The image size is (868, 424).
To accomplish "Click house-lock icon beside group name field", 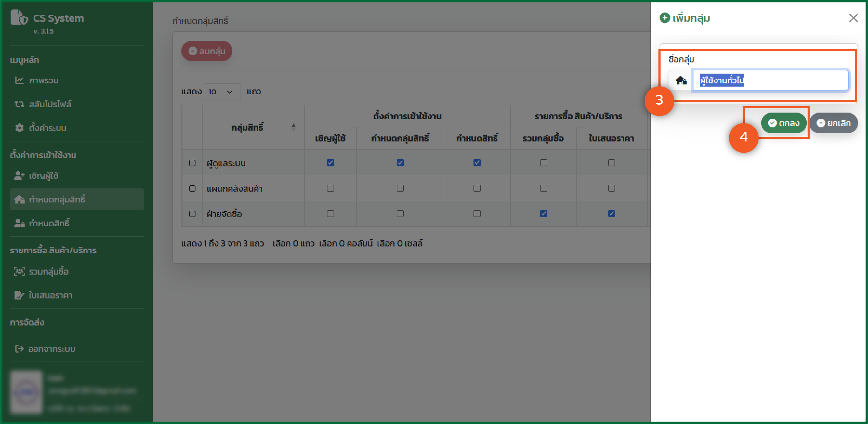I will coord(681,80).
